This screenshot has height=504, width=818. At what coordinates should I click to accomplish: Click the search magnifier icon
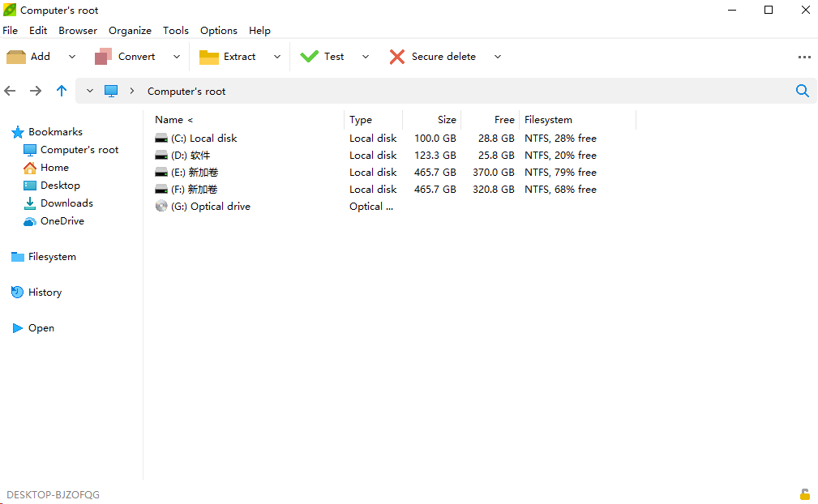pyautogui.click(x=802, y=91)
